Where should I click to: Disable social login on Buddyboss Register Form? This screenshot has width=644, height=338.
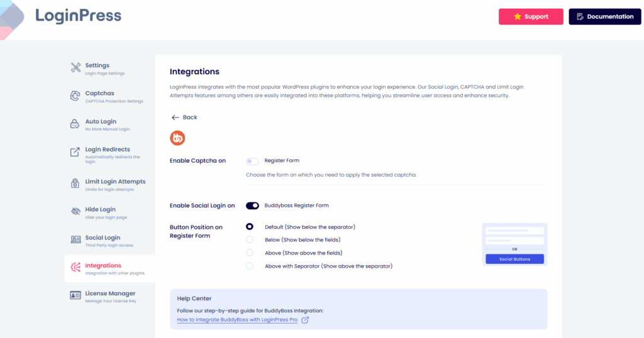pos(252,205)
